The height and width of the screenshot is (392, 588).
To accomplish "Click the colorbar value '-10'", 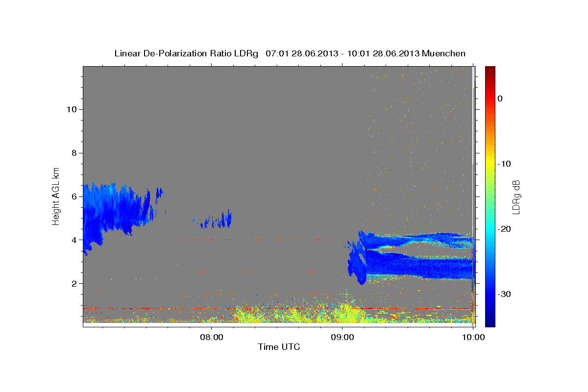I will [504, 164].
